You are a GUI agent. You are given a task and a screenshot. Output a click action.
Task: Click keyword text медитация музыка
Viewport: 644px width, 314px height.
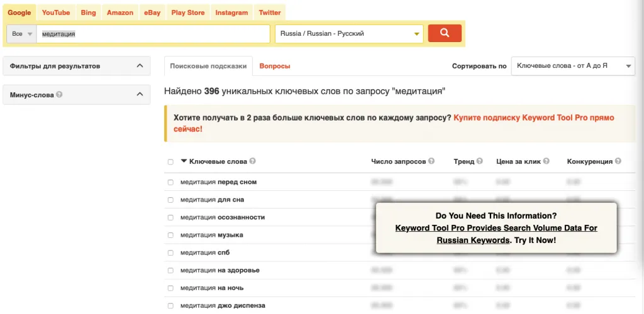211,235
